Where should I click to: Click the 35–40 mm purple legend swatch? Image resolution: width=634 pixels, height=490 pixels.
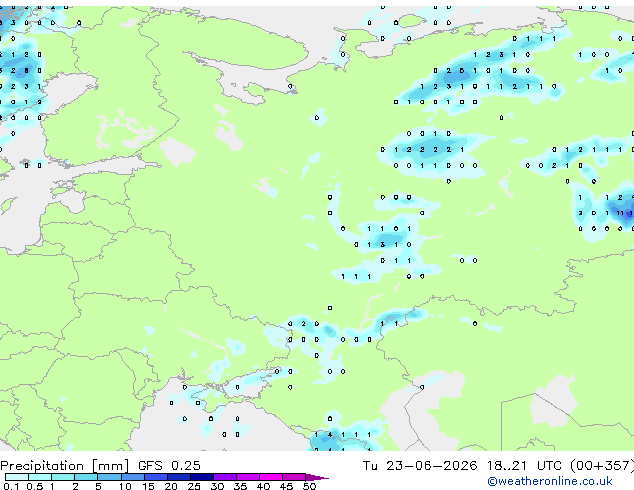point(248,477)
